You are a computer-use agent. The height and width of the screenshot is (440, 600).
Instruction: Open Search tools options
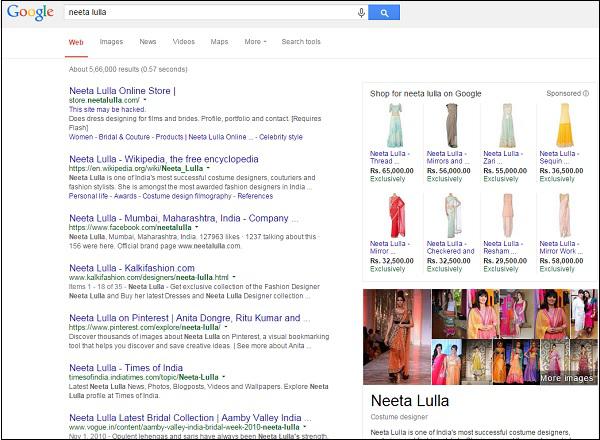pyautogui.click(x=301, y=42)
